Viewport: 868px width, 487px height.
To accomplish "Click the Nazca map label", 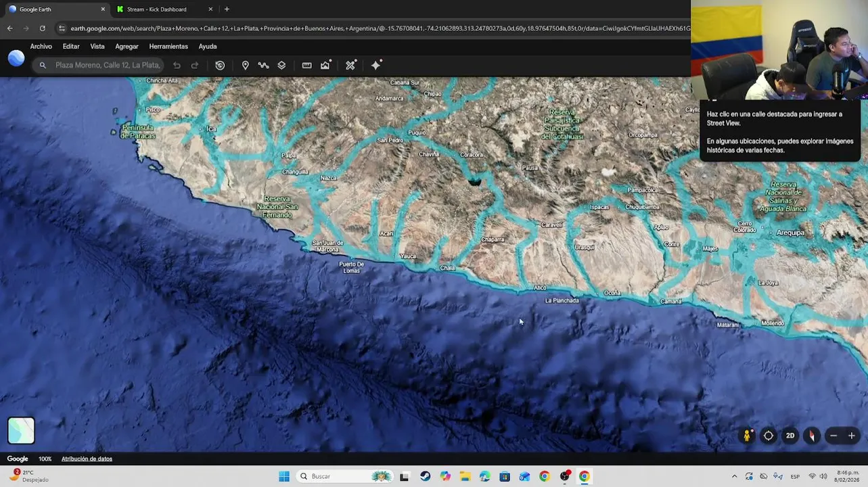I will [328, 178].
